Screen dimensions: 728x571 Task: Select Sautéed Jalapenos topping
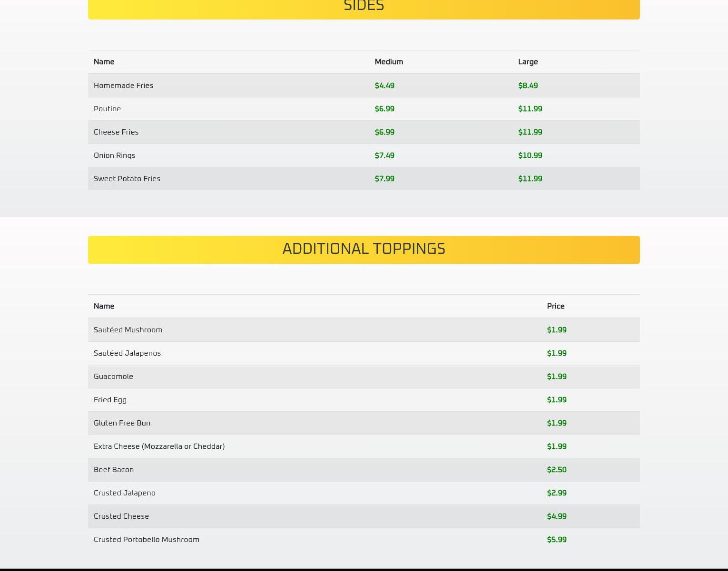127,353
